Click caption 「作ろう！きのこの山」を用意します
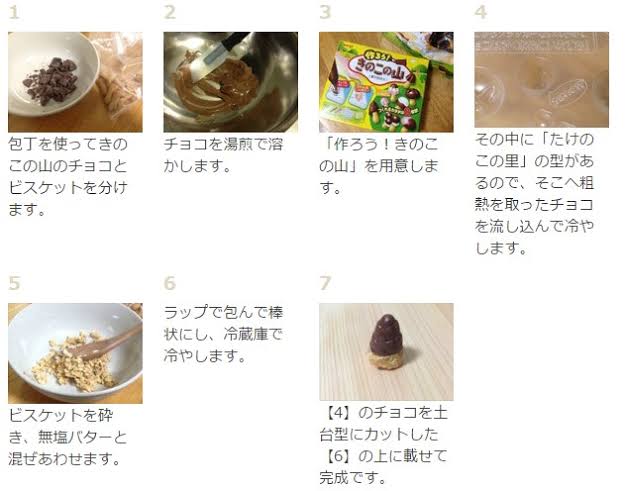Image resolution: width=625 pixels, height=491 pixels. (x=379, y=166)
